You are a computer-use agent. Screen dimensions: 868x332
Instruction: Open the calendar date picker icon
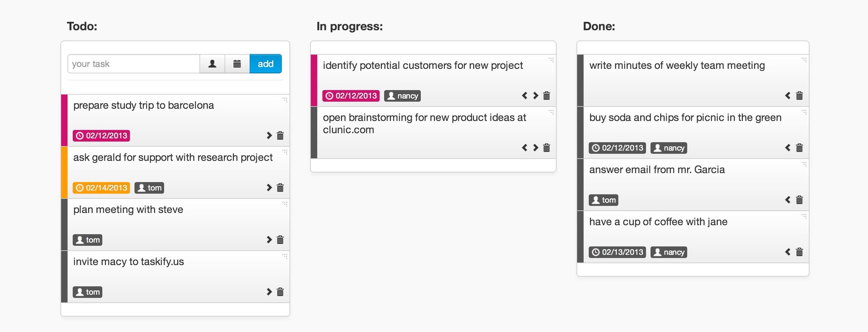pos(237,64)
